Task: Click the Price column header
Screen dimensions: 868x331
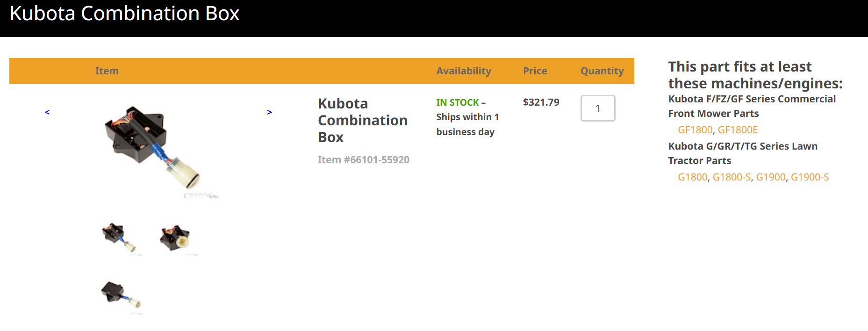Action: point(535,71)
